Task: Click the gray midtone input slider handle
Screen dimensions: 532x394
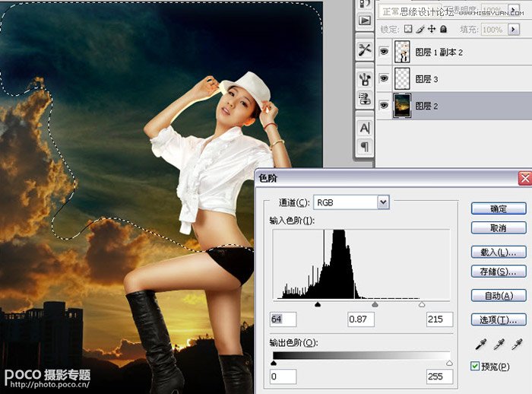Action: coord(375,304)
